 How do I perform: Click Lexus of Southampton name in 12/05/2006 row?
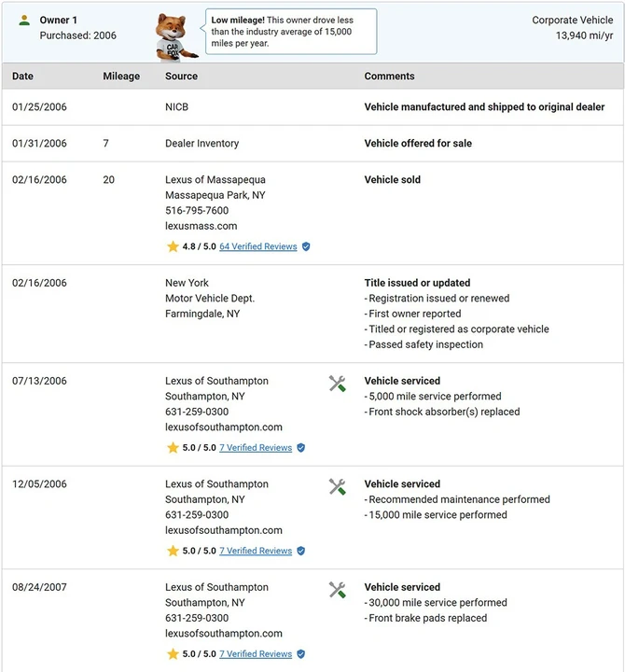(x=216, y=483)
